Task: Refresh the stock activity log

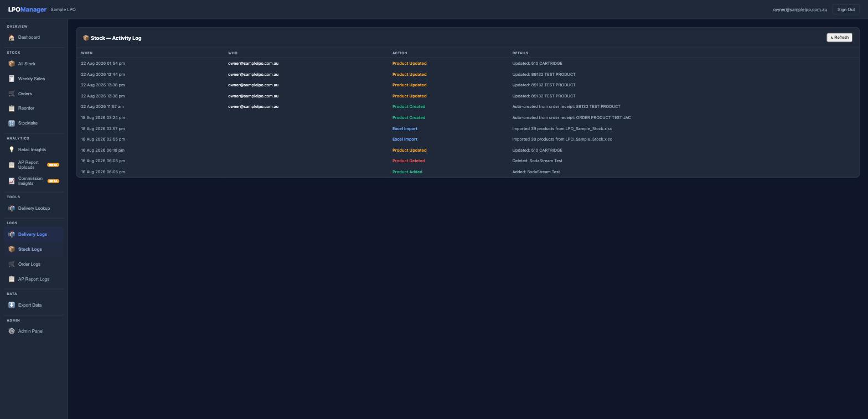Action: [839, 38]
